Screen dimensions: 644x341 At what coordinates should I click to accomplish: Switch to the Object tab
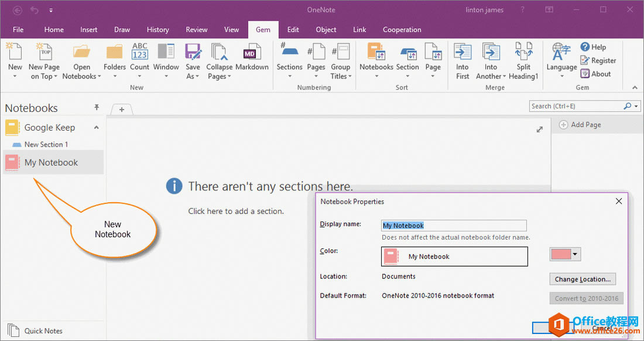pos(326,29)
